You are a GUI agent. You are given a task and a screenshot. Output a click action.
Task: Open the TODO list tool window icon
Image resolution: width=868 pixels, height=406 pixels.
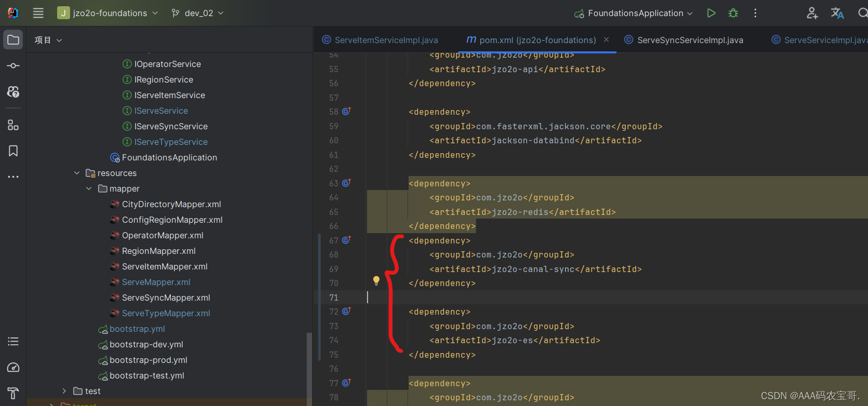(x=13, y=342)
